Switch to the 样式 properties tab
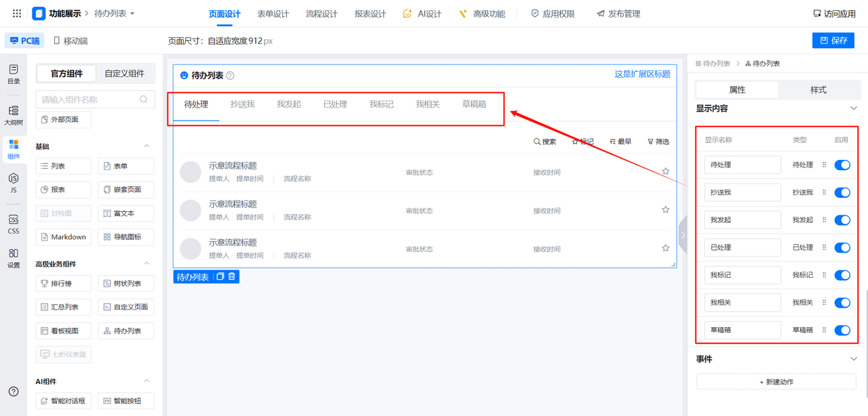The image size is (868, 416). pos(818,89)
